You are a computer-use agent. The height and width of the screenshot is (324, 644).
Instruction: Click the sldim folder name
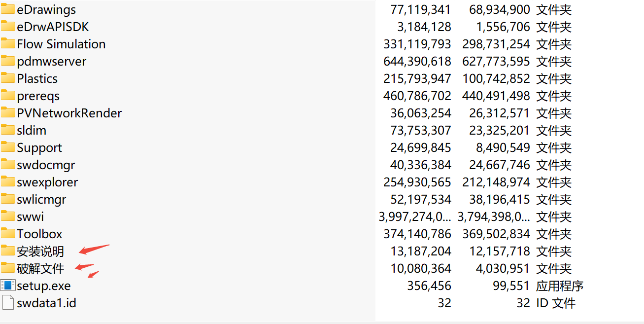[32, 130]
